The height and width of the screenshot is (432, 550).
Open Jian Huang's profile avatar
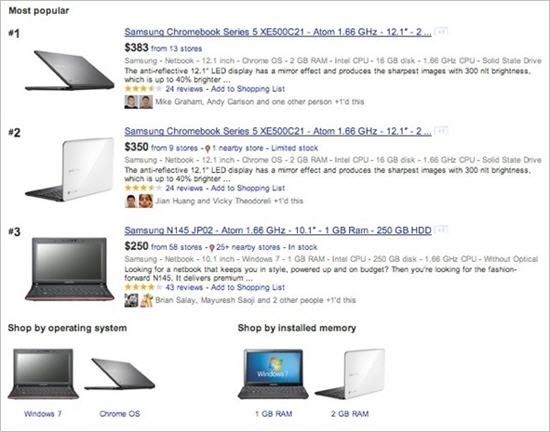(x=131, y=201)
